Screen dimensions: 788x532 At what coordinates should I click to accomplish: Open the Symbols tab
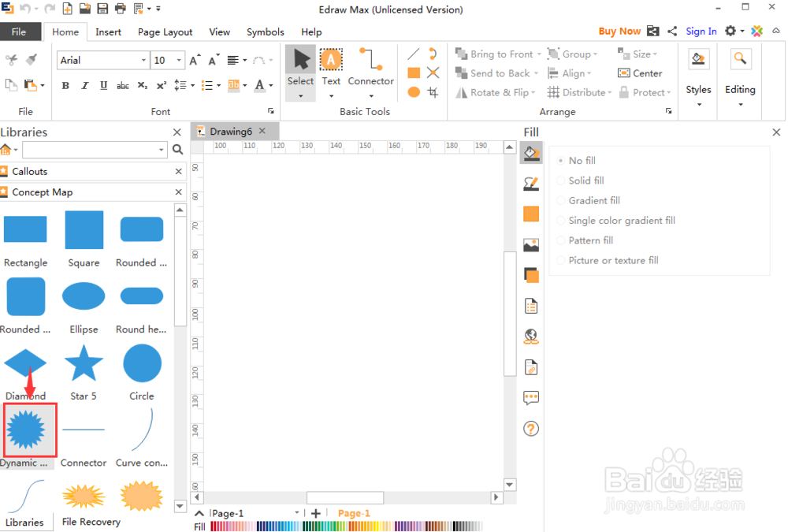(266, 32)
